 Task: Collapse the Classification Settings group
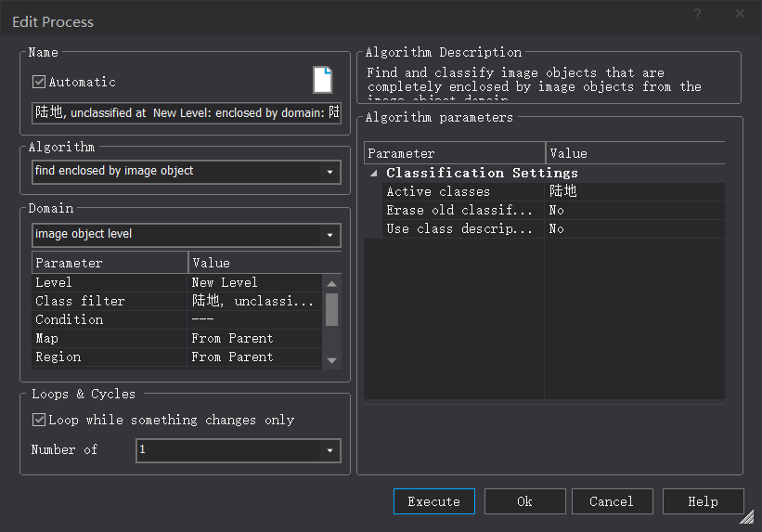(x=373, y=173)
